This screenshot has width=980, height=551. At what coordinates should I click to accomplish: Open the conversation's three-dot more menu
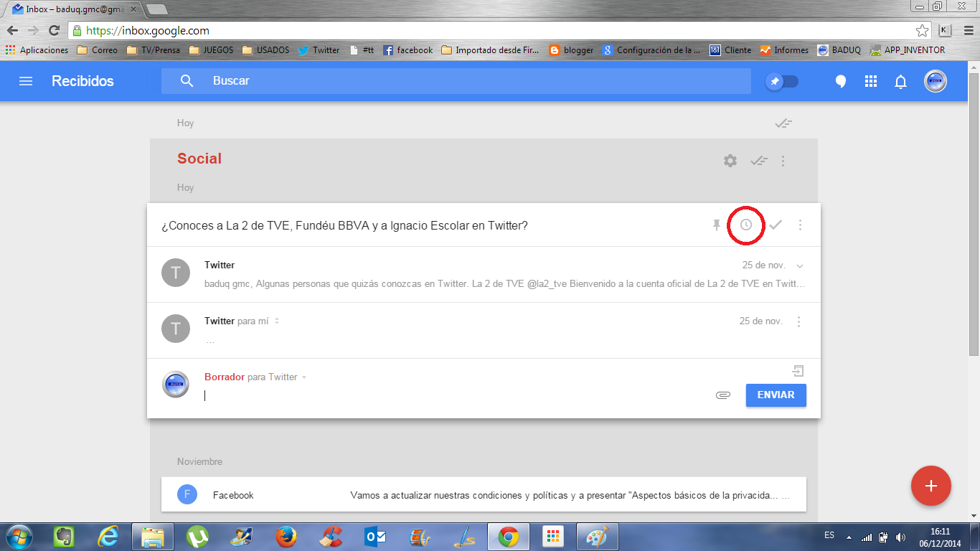(x=800, y=225)
